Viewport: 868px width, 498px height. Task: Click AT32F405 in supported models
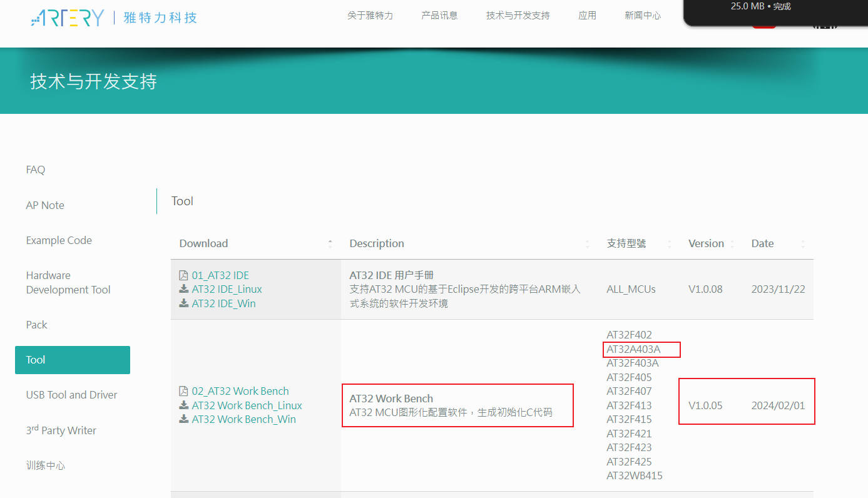[629, 377]
